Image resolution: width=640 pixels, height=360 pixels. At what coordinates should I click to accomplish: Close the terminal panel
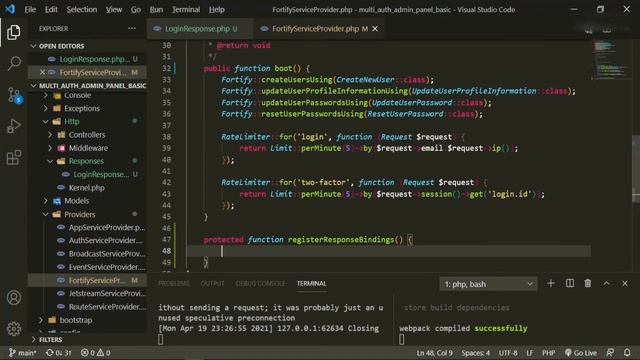[x=625, y=283]
